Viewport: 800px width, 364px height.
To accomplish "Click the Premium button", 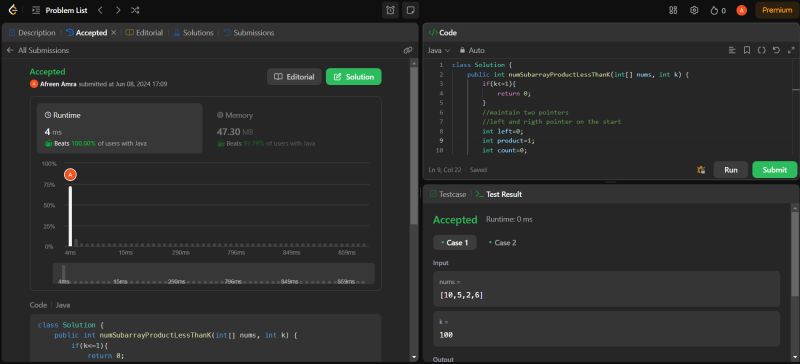I will point(777,10).
